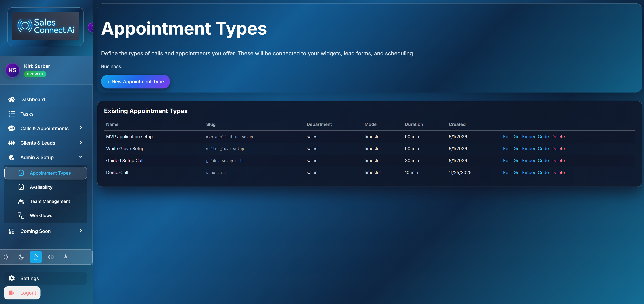Click the Settings gear icon

11,278
